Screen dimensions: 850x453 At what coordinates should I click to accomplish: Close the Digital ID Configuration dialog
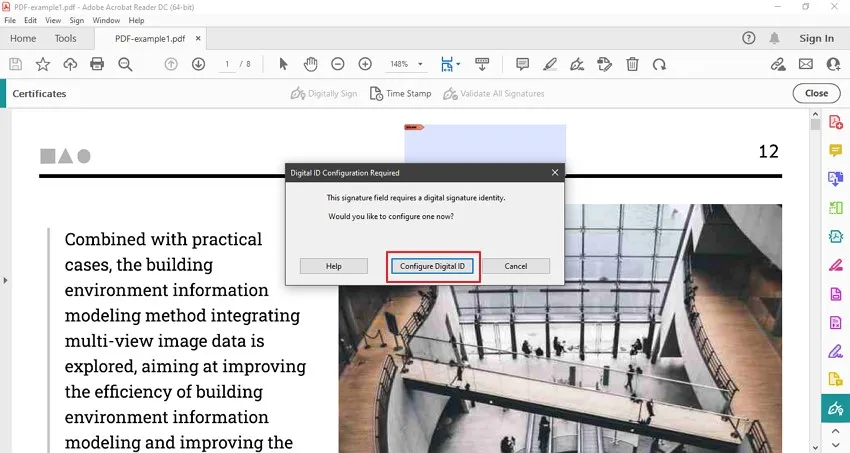555,172
